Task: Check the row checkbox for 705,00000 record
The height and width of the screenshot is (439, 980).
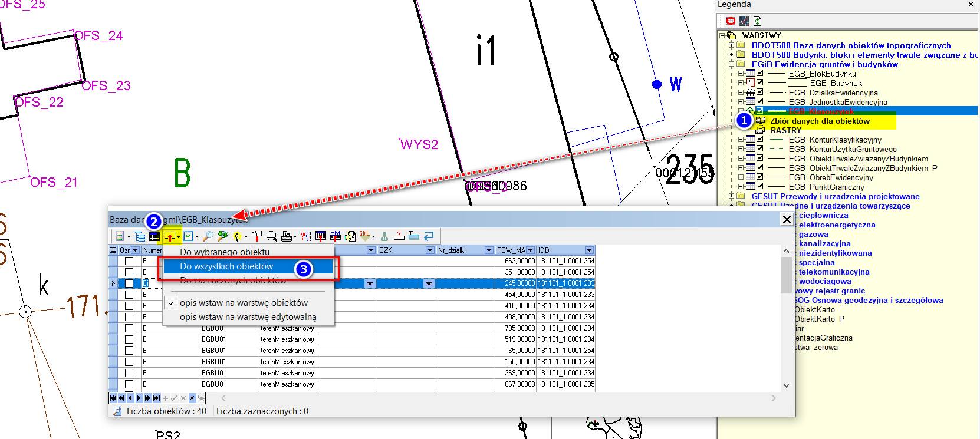Action: pos(129,328)
